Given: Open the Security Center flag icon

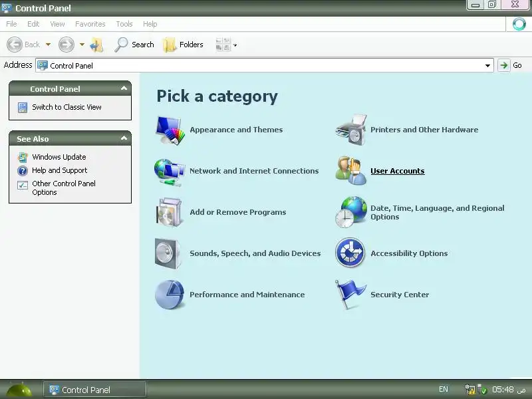Looking at the screenshot, I should pos(350,295).
